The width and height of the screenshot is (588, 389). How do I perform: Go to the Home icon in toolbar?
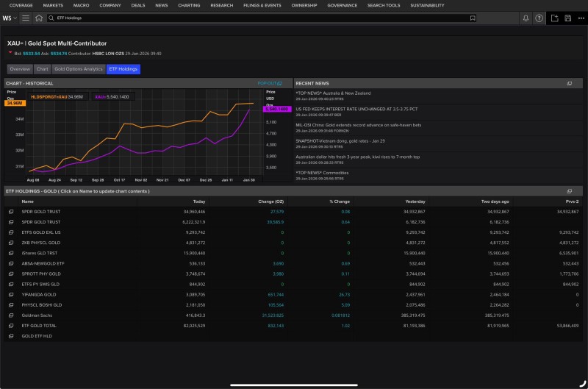(x=39, y=18)
